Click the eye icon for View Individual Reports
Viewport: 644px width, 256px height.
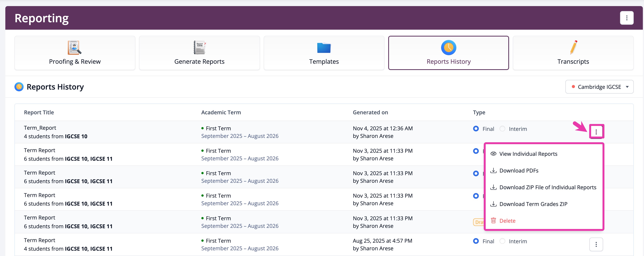point(493,154)
